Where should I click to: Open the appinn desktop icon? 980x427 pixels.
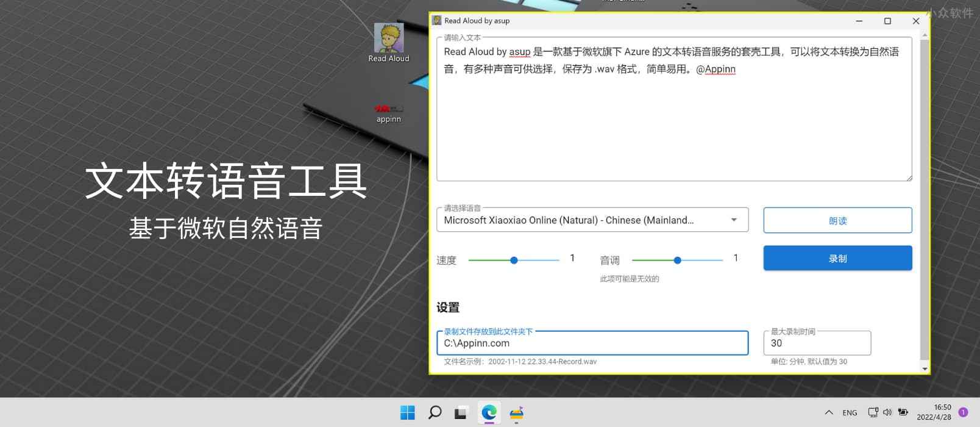pos(389,112)
